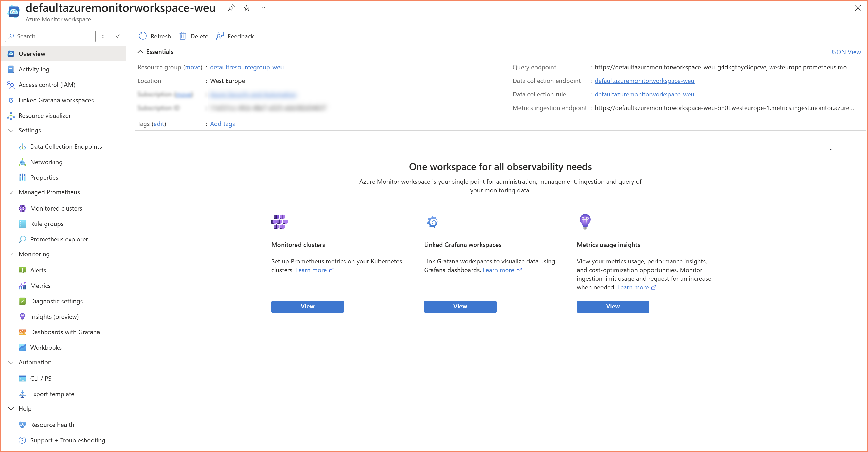Pin the workspace to a dashboard
Viewport: 868px width, 452px height.
pos(231,8)
